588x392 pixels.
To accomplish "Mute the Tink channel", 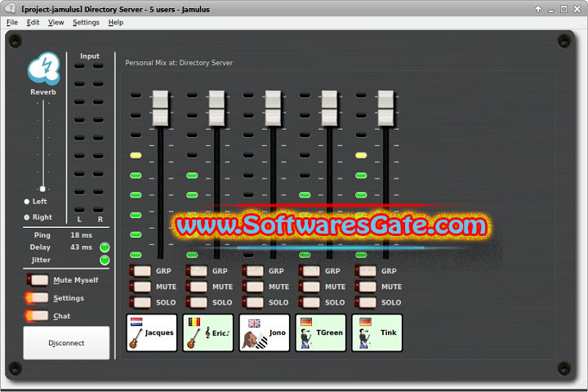I will [365, 287].
